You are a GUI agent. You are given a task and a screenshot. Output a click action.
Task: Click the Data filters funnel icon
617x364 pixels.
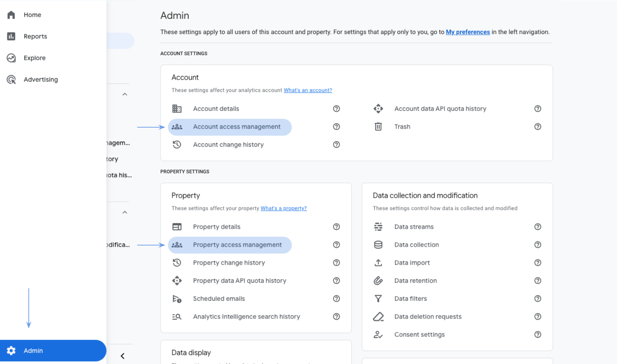pyautogui.click(x=378, y=299)
